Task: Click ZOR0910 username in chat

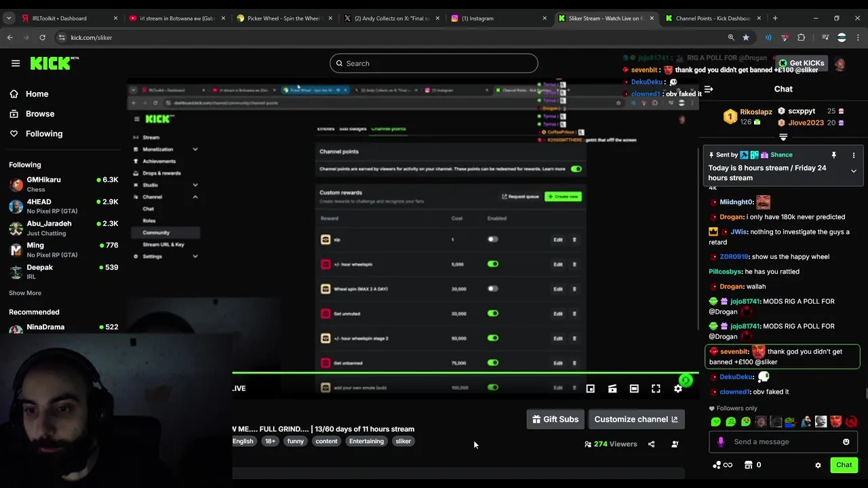Action: [x=734, y=257]
